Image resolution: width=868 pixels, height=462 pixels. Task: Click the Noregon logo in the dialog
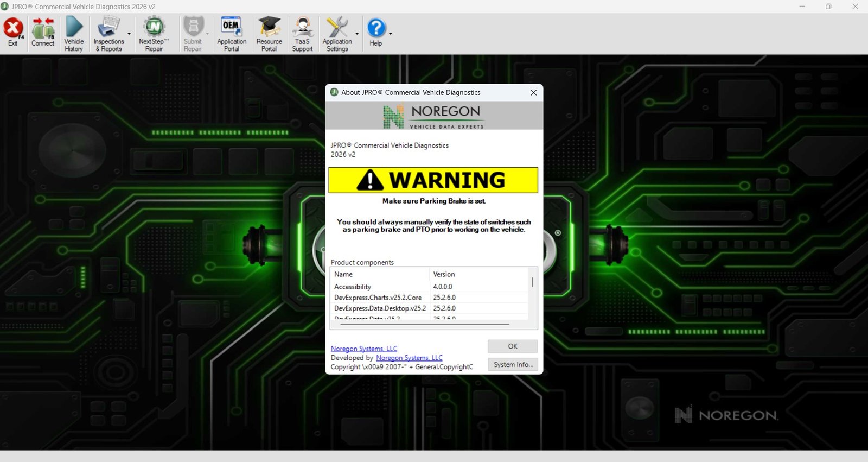433,116
